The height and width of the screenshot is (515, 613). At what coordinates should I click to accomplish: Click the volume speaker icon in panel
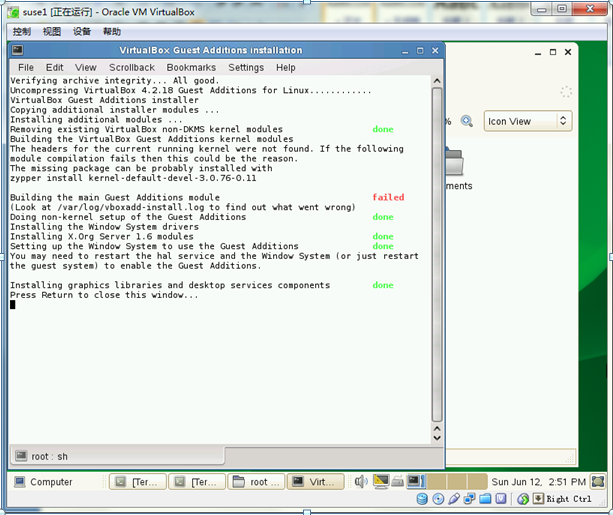360,482
